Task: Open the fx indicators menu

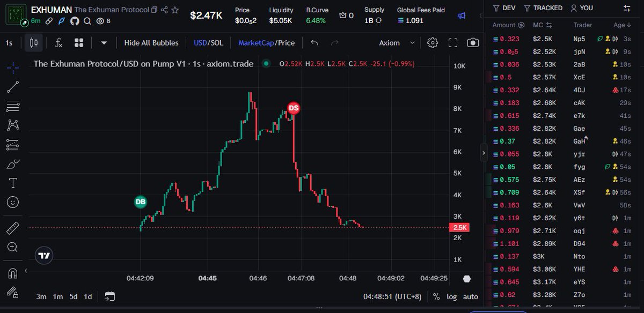Action: pyautogui.click(x=58, y=43)
